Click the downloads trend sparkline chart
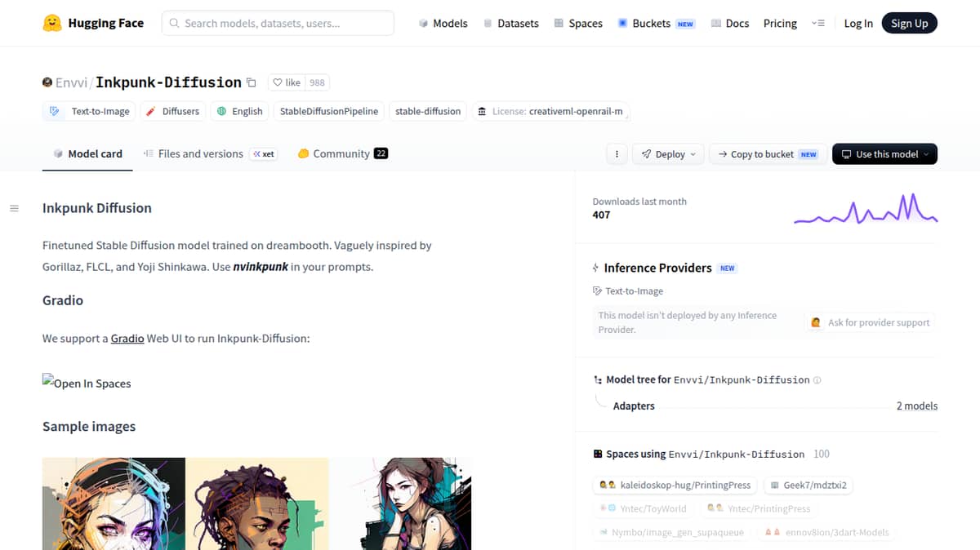 [x=866, y=208]
